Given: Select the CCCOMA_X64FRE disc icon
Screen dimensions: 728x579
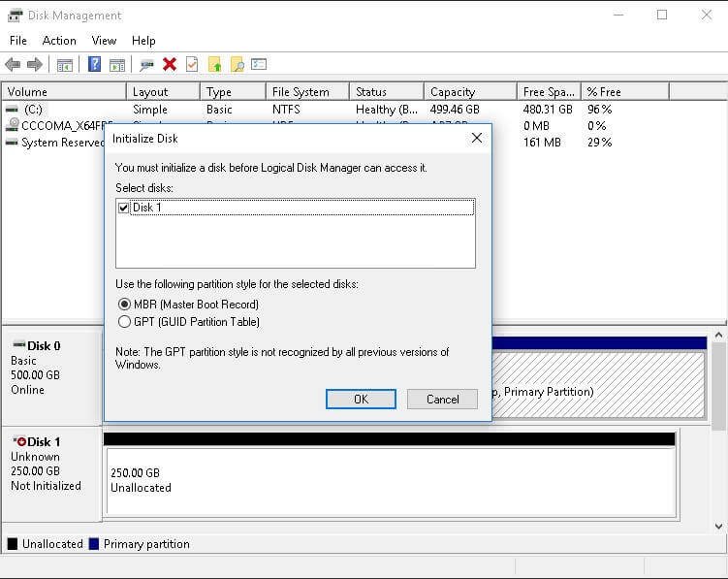Looking at the screenshot, I should coord(13,125).
